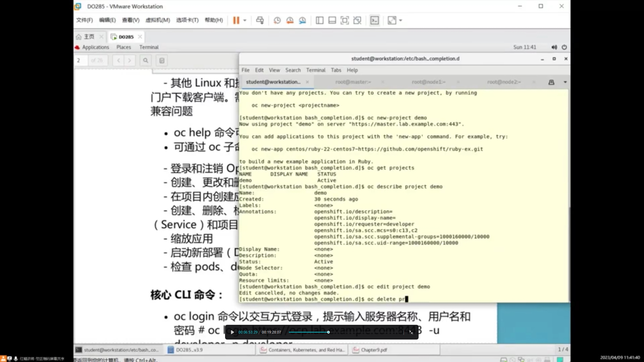This screenshot has height=362, width=644.
Task: Toggle Unity mode icon
Action: point(357,20)
